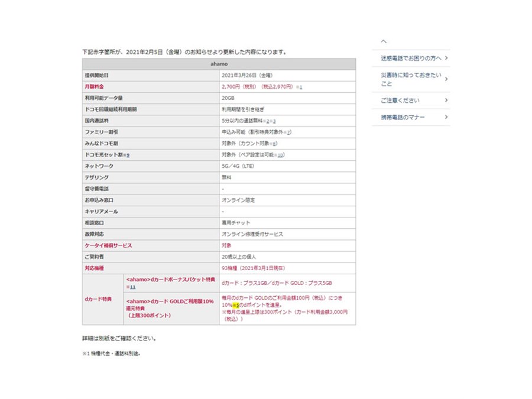
Task: Select the オンライン限定 value
Action: (x=238, y=200)
